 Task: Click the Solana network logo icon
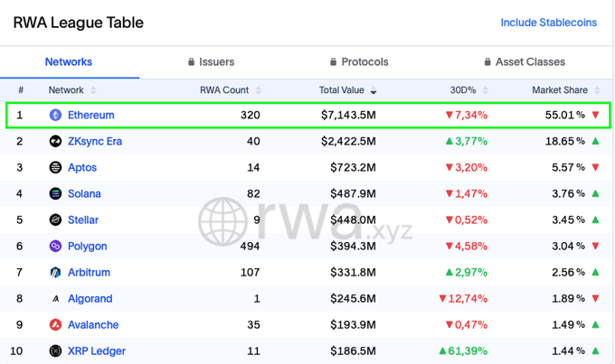(x=55, y=194)
